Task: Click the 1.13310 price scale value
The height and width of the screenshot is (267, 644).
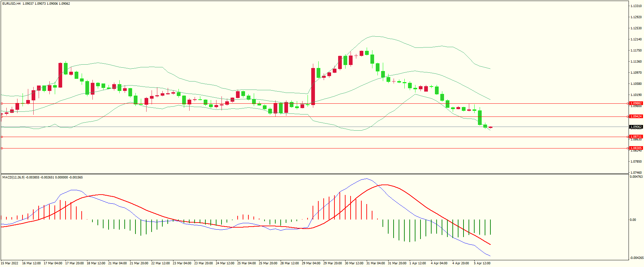Action: [x=636, y=6]
